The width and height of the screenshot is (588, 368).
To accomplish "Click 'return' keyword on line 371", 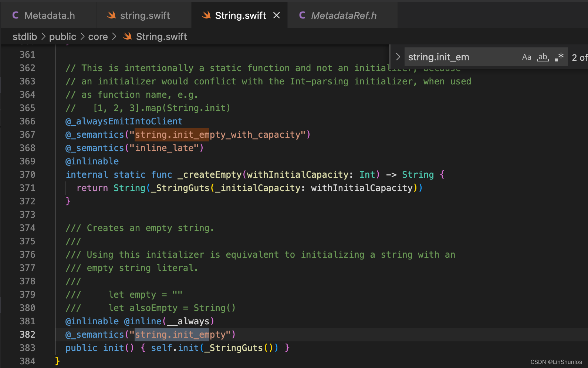I will [92, 188].
